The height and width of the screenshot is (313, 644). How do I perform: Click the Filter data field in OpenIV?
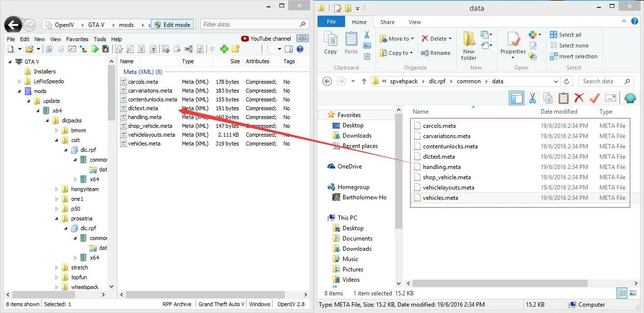254,24
